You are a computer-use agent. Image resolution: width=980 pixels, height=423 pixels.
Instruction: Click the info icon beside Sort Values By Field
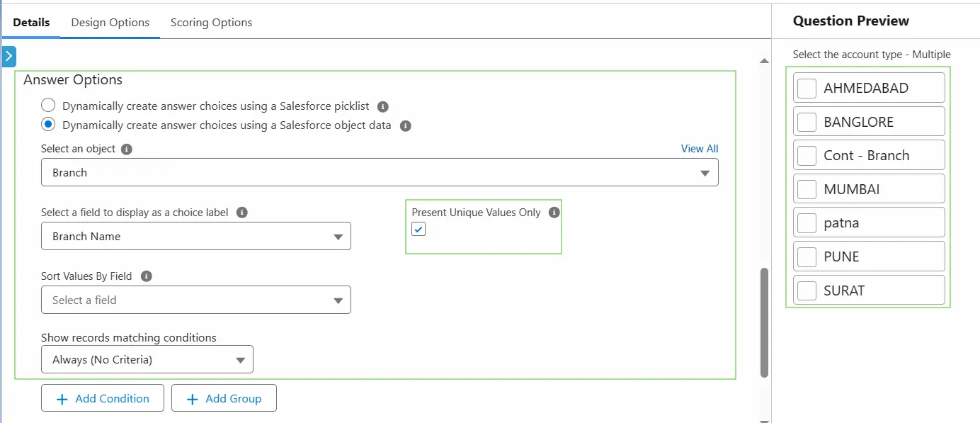click(146, 276)
